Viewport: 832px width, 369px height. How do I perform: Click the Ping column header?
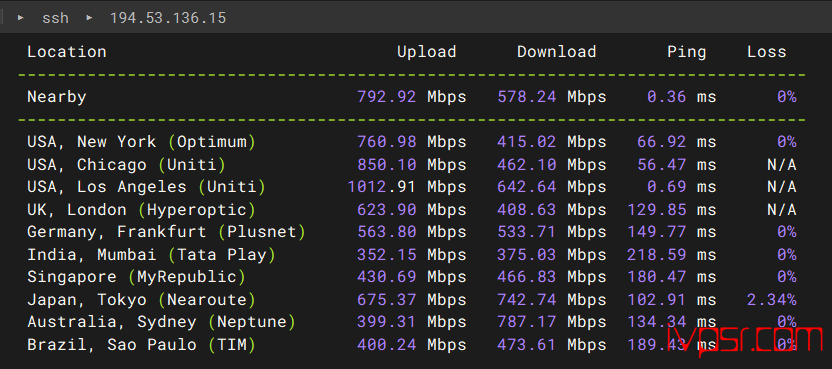tap(687, 52)
